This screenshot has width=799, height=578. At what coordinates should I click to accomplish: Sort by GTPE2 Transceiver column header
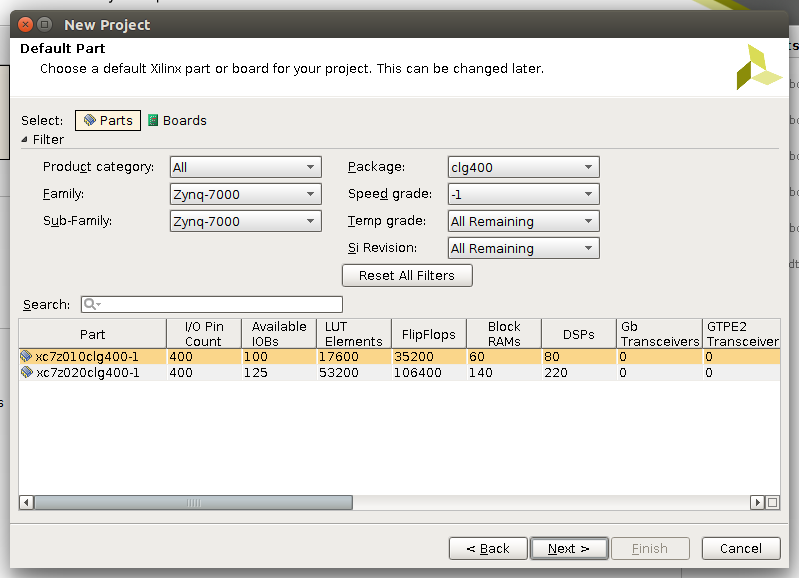[x=741, y=334]
